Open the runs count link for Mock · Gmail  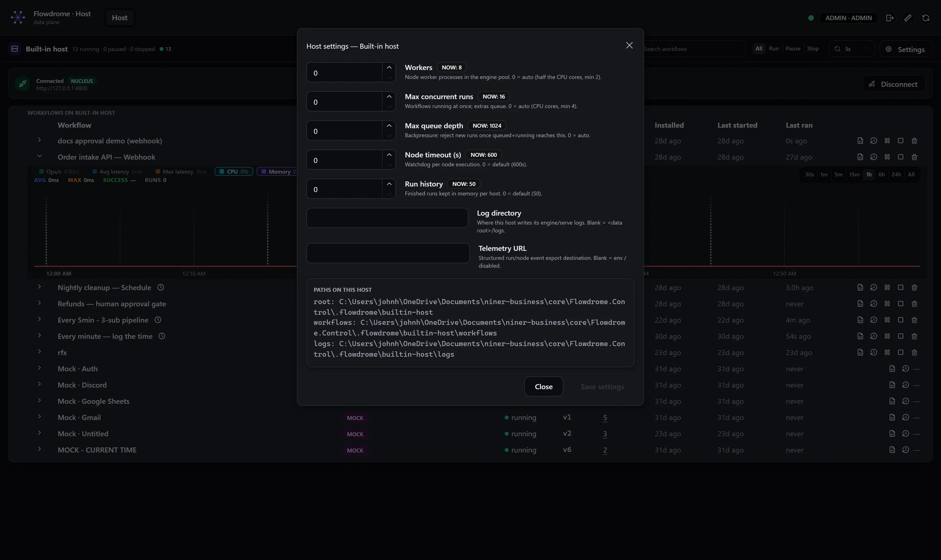605,417
